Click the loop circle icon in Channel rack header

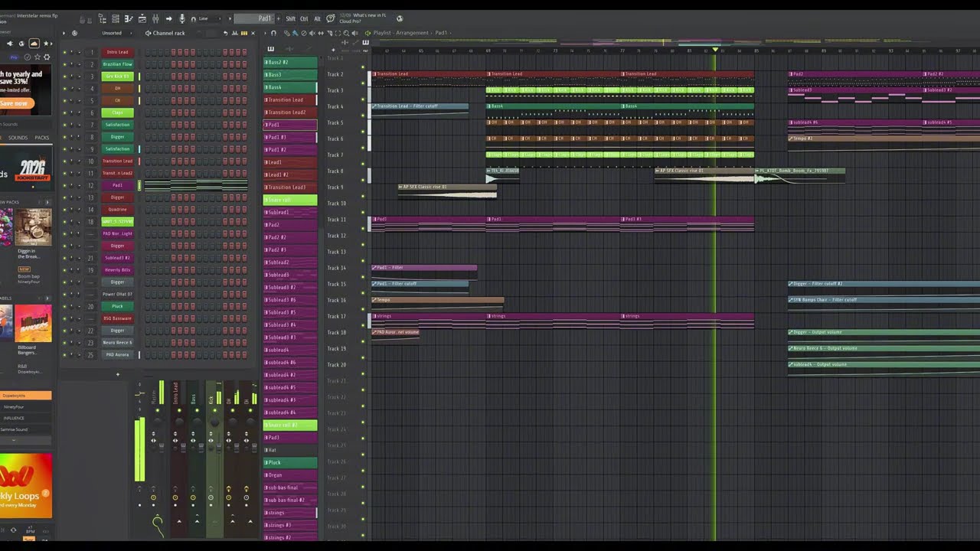point(74,33)
